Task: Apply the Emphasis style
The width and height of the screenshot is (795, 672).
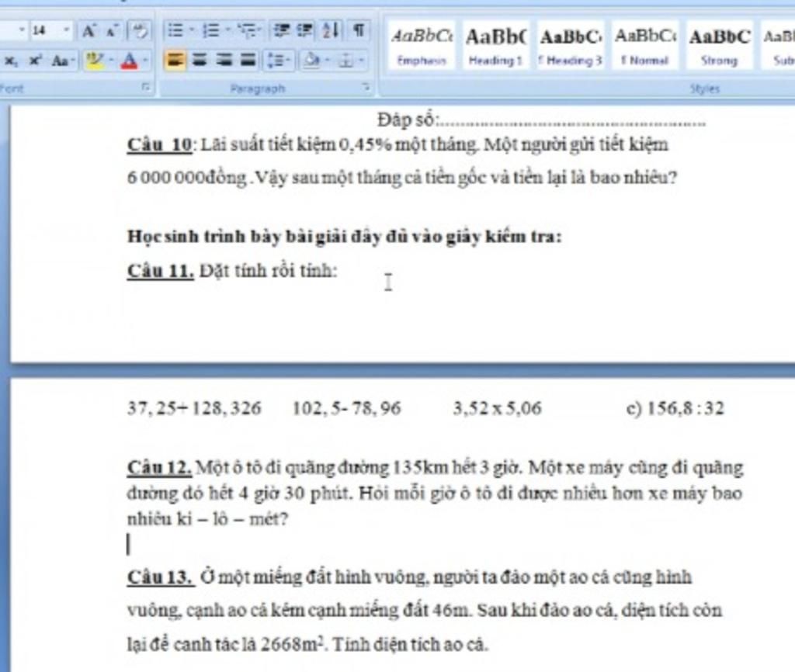Action: [422, 47]
